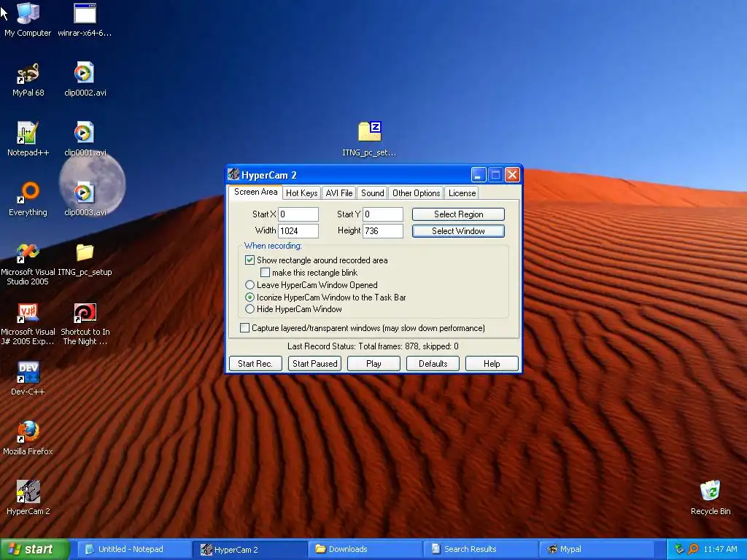Viewport: 747px width, 560px height.
Task: Switch to Untitled - Notepad taskbar item
Action: (134, 549)
